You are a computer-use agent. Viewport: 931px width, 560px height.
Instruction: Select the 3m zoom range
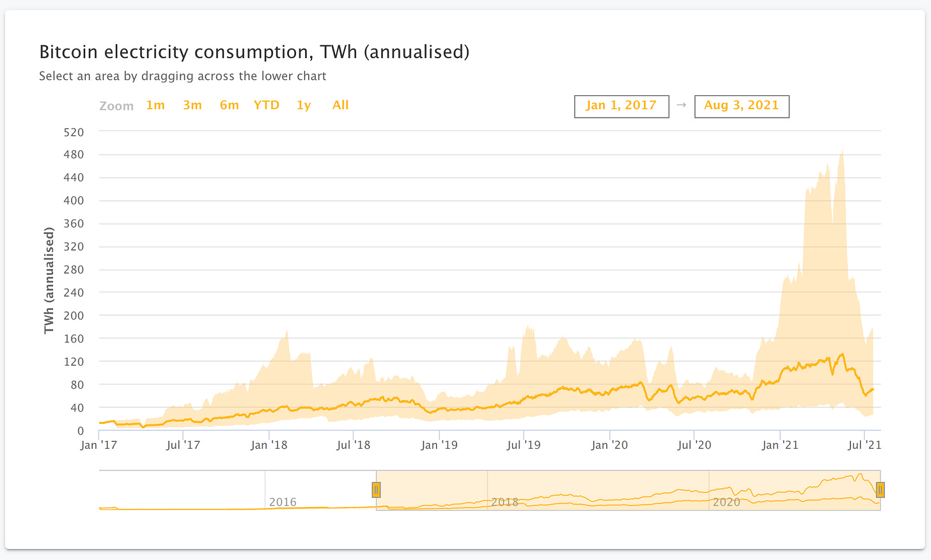192,105
